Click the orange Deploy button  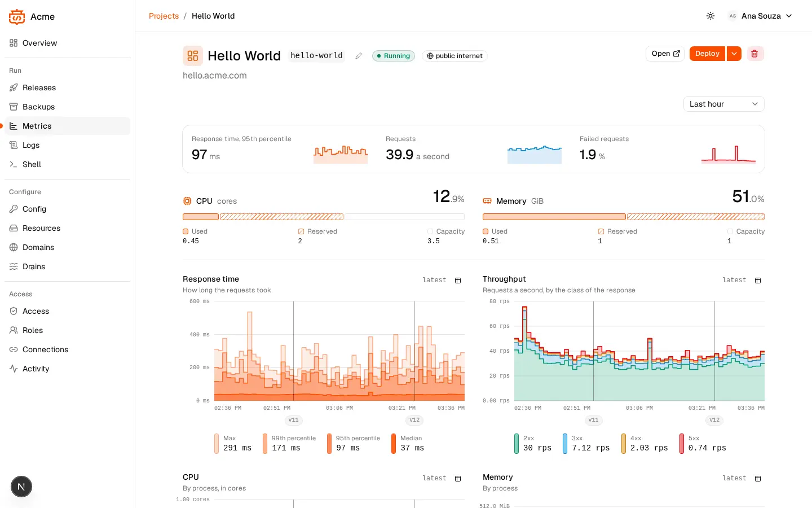tap(707, 54)
